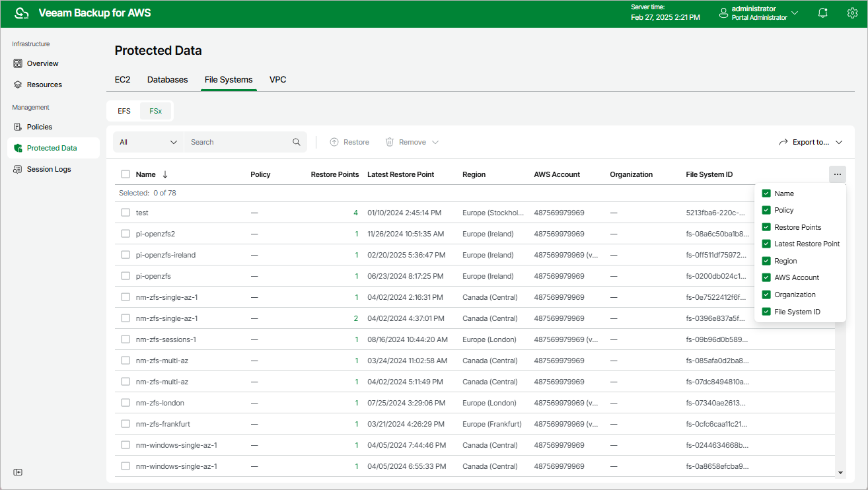Open the All filter dropdown
The image size is (868, 490).
tap(147, 141)
